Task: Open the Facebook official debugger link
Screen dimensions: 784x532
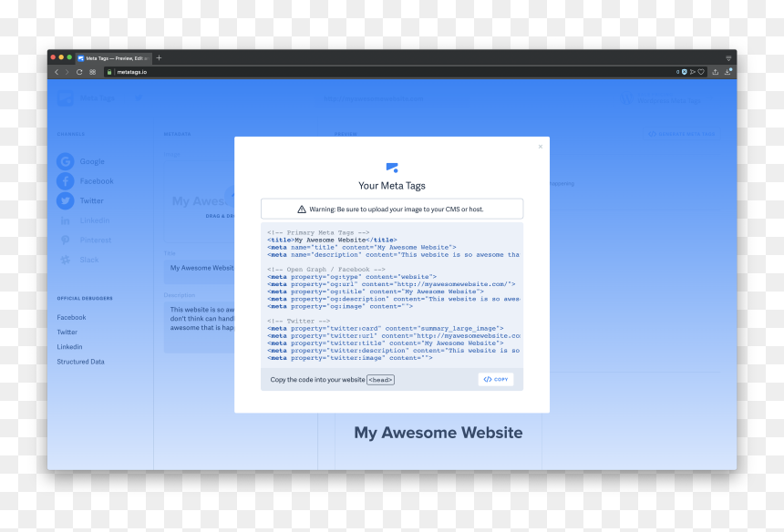Action: (71, 317)
